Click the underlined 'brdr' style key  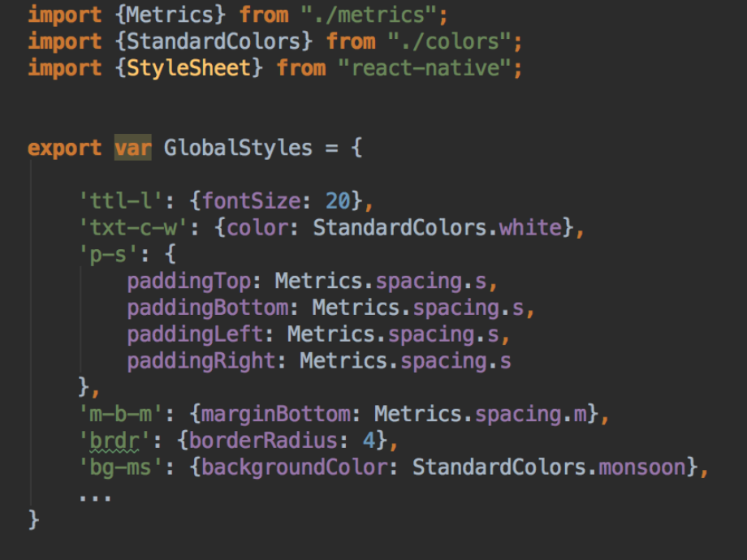click(x=110, y=441)
